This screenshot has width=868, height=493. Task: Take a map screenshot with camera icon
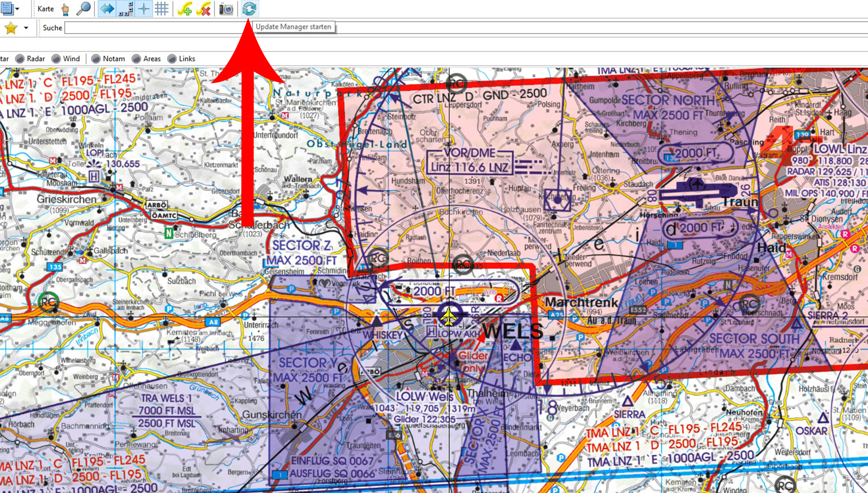pyautogui.click(x=226, y=9)
